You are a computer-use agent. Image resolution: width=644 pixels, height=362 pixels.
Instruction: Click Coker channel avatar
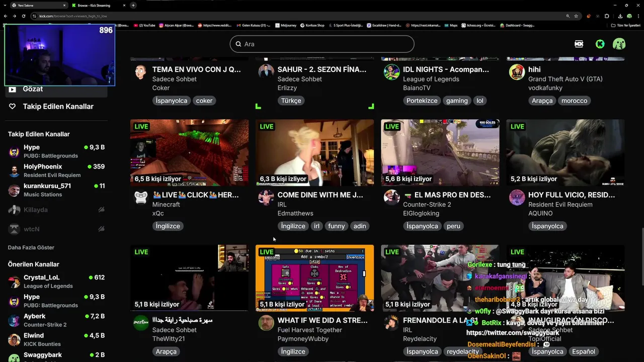(141, 72)
